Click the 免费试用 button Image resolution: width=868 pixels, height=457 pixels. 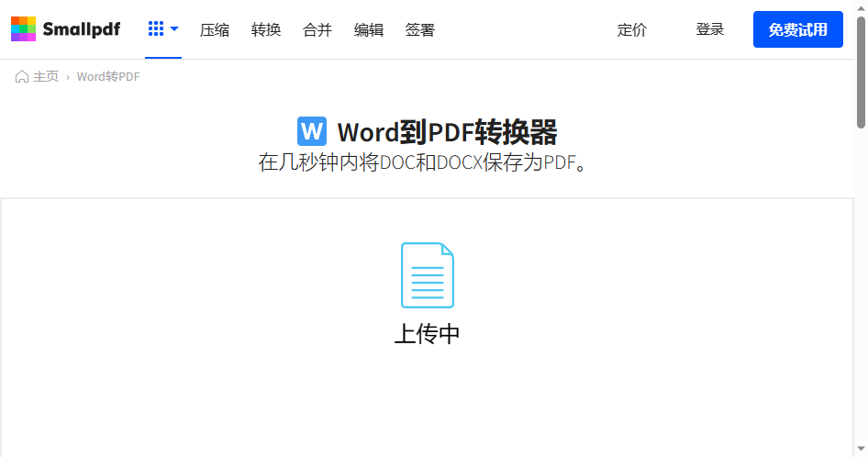(x=797, y=29)
